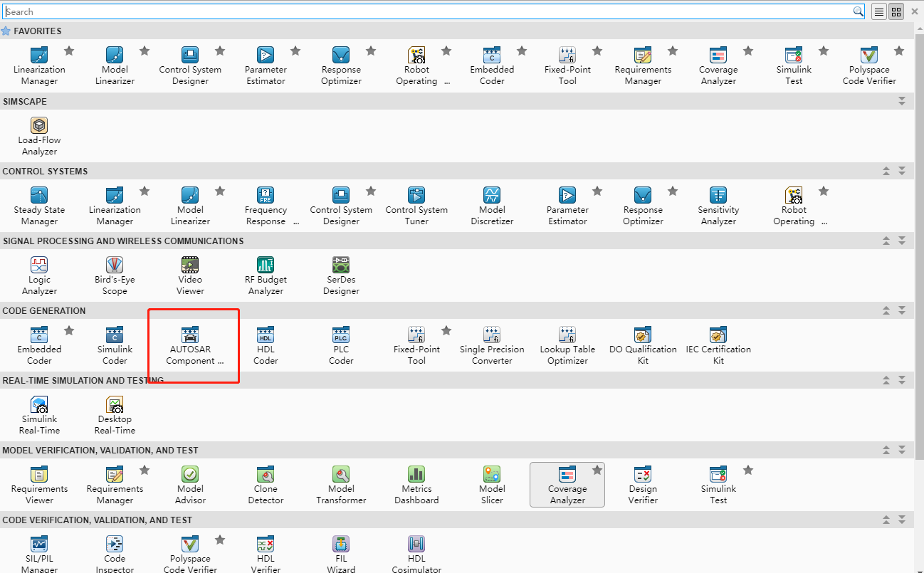
Task: Launch Polyspace Code Verifier in Favorites
Action: tap(869, 65)
